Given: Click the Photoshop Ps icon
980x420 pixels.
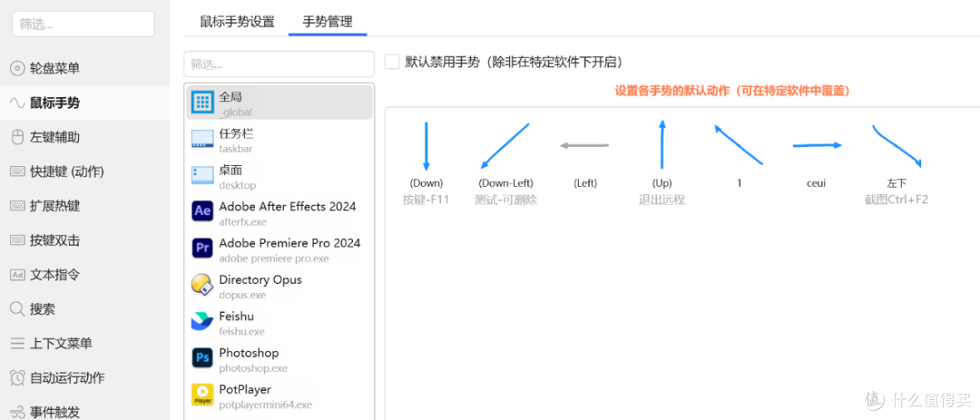Looking at the screenshot, I should [202, 358].
